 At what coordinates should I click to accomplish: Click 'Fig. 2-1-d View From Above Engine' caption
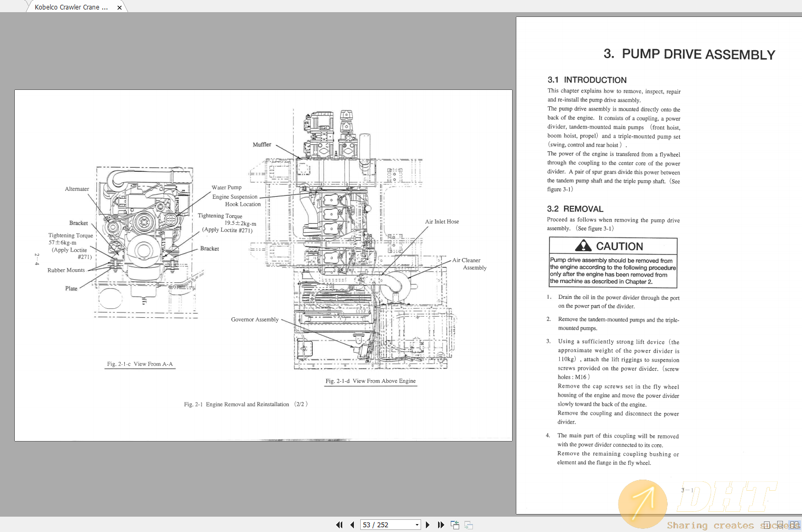pos(371,381)
